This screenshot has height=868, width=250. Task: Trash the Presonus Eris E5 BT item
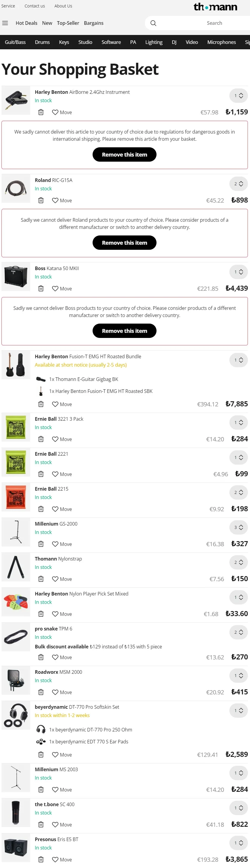41,859
